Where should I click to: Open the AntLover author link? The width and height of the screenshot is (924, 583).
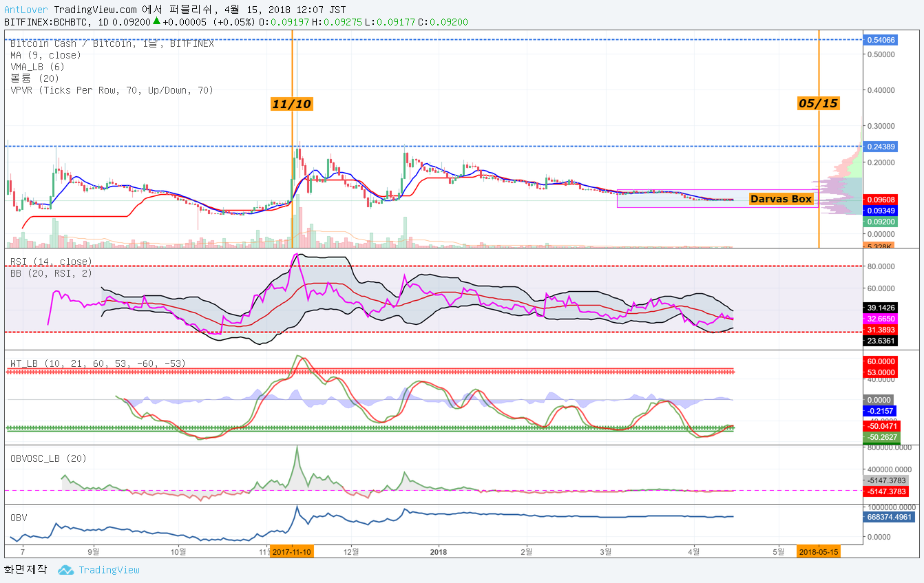tap(26, 10)
